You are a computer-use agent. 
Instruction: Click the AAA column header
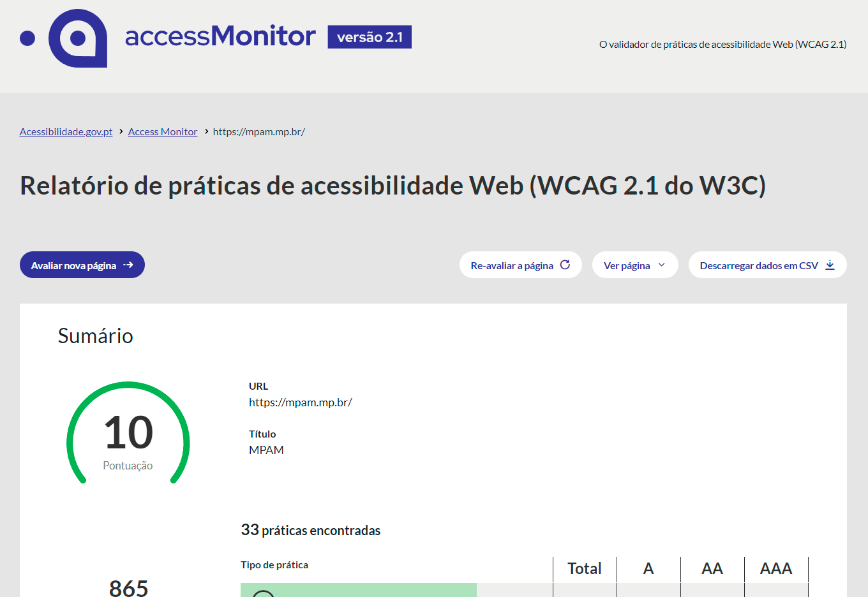(x=776, y=568)
